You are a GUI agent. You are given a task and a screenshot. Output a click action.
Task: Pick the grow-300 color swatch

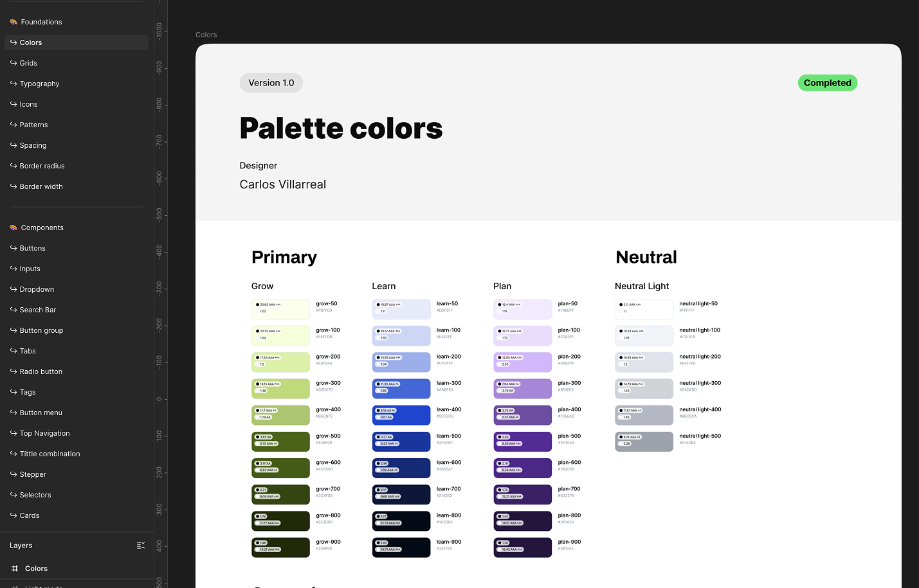pos(280,389)
